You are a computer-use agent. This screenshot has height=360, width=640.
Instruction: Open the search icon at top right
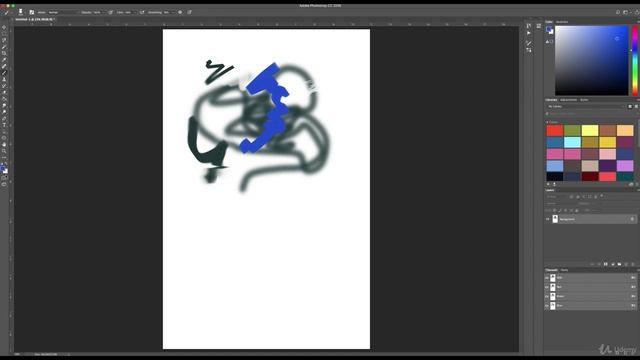(x=618, y=12)
